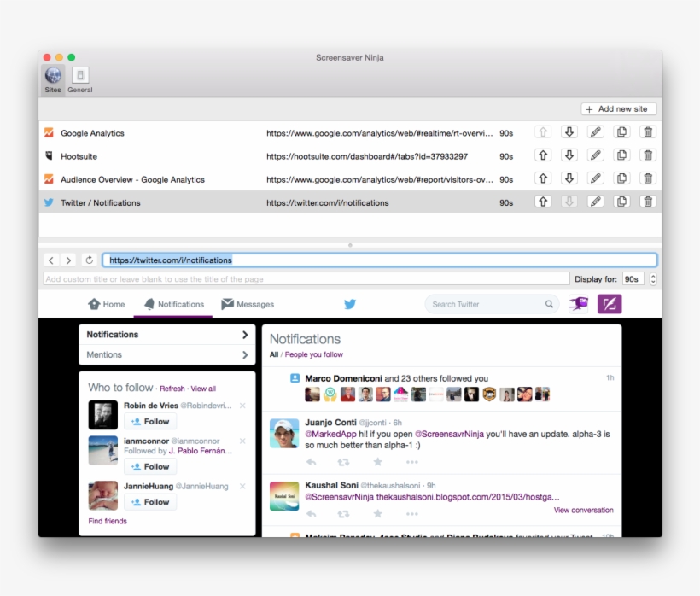Dismiss JannieHuang suggestion

242,486
